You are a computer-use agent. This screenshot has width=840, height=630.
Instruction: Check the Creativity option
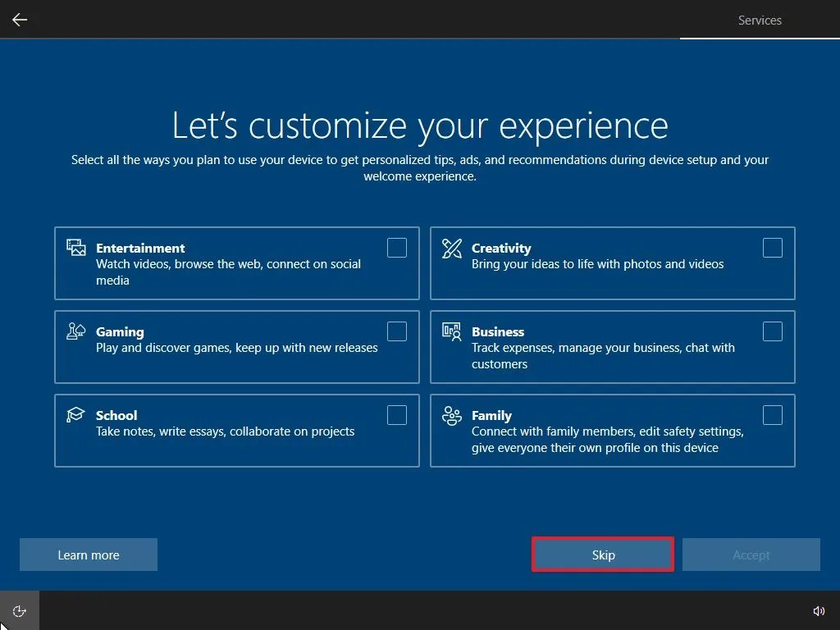772,247
